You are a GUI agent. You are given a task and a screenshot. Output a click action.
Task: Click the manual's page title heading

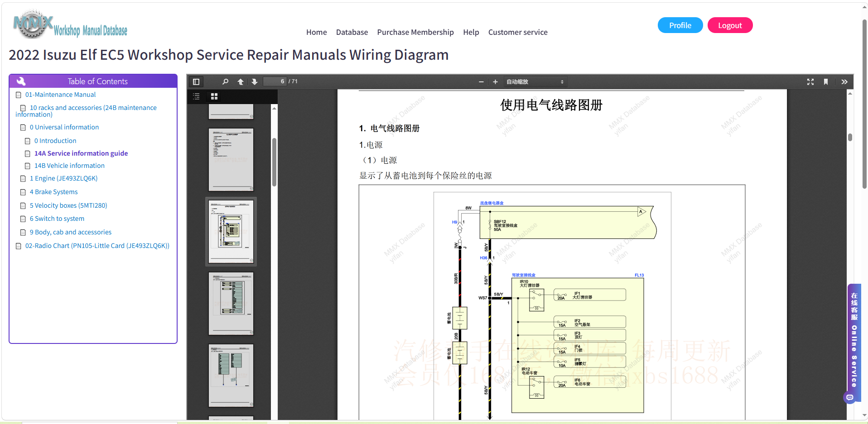tap(229, 55)
